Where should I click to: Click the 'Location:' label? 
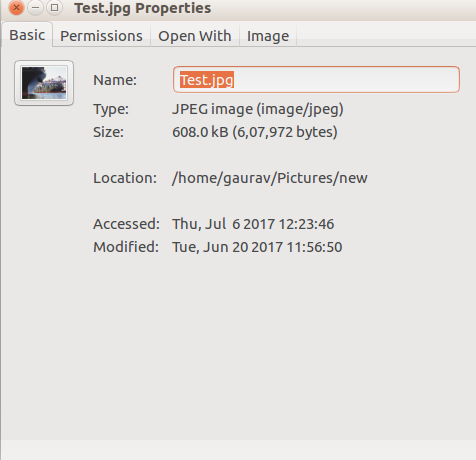click(125, 178)
